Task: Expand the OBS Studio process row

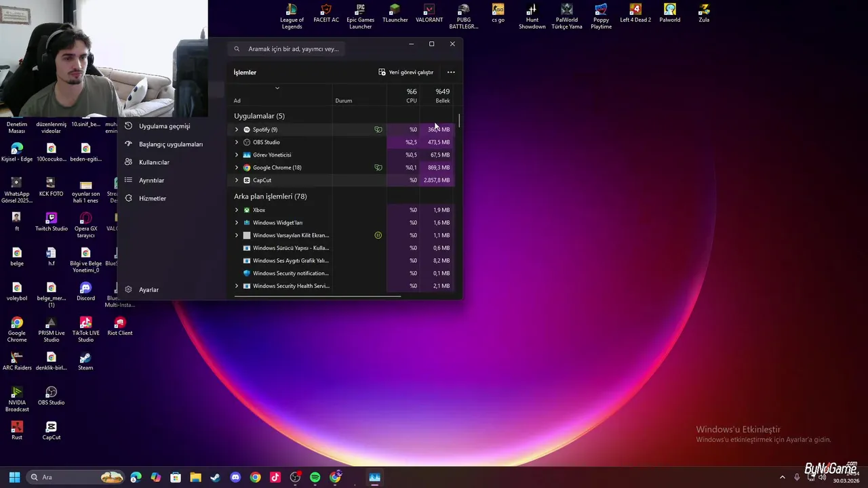Action: click(237, 142)
